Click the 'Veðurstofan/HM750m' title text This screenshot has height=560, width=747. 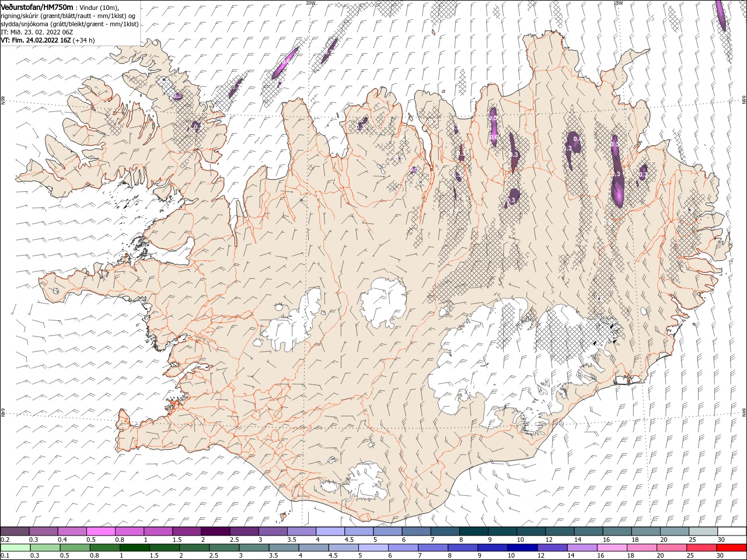pos(37,7)
